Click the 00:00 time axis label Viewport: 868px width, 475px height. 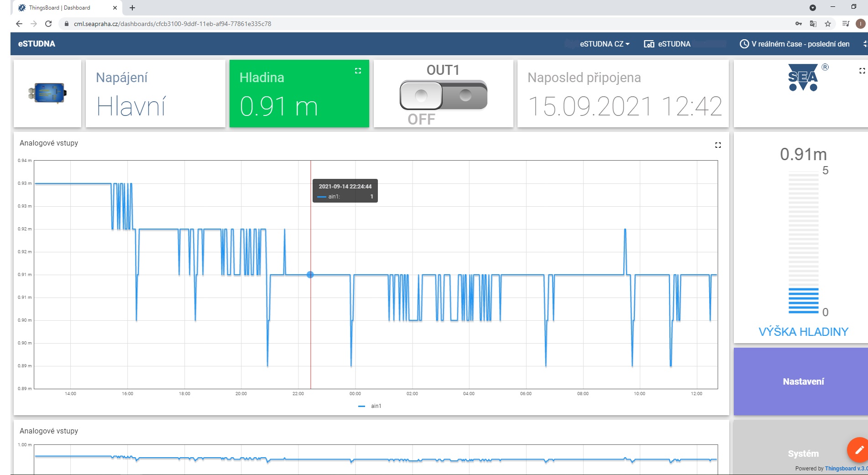click(355, 393)
